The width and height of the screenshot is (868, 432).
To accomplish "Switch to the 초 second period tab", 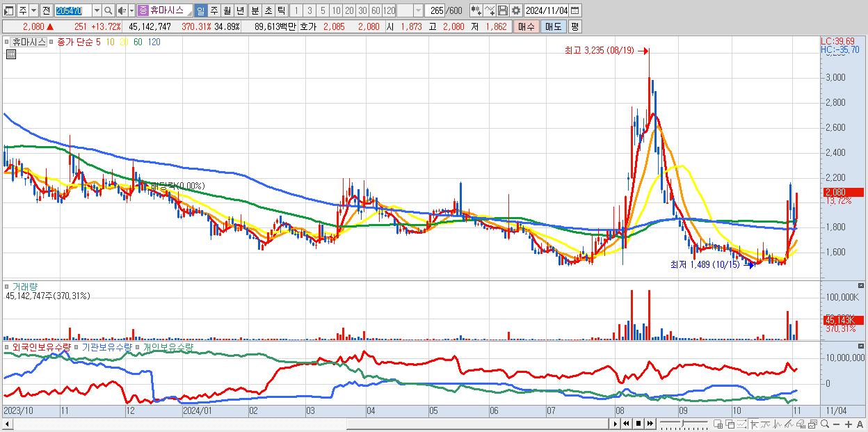I will [268, 10].
